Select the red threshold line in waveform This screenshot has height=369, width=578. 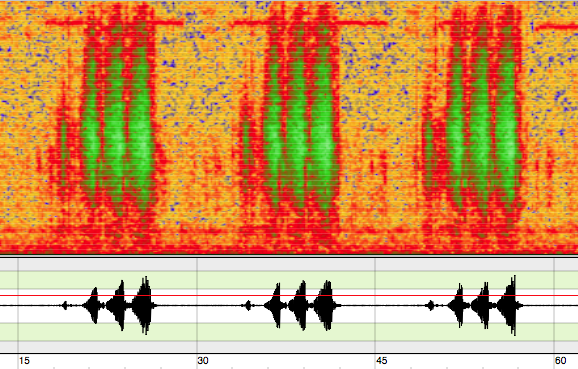(289, 295)
